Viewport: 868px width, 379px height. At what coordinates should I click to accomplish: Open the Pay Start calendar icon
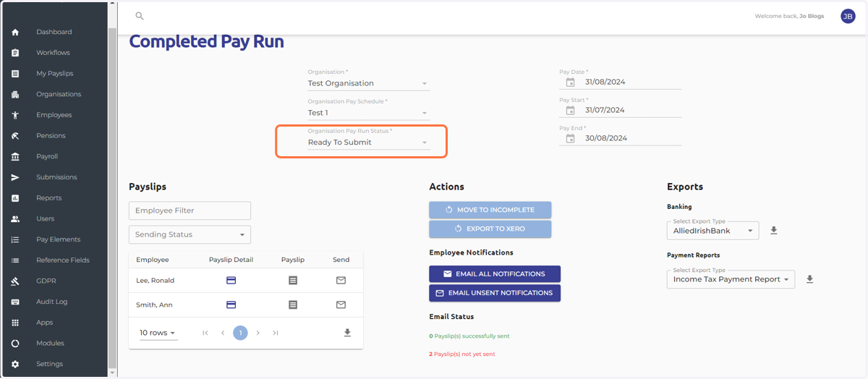coord(570,111)
